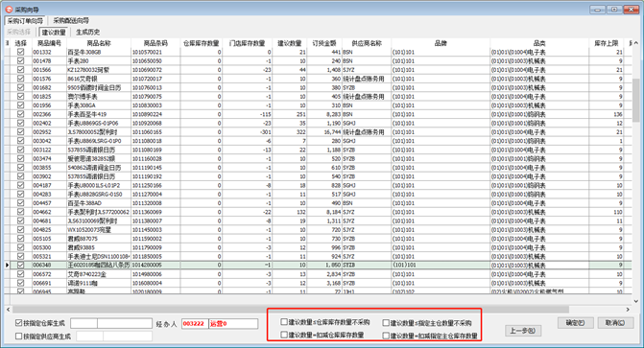The height and width of the screenshot is (348, 644).
Task: Click the 取消 button
Action: pos(615,323)
